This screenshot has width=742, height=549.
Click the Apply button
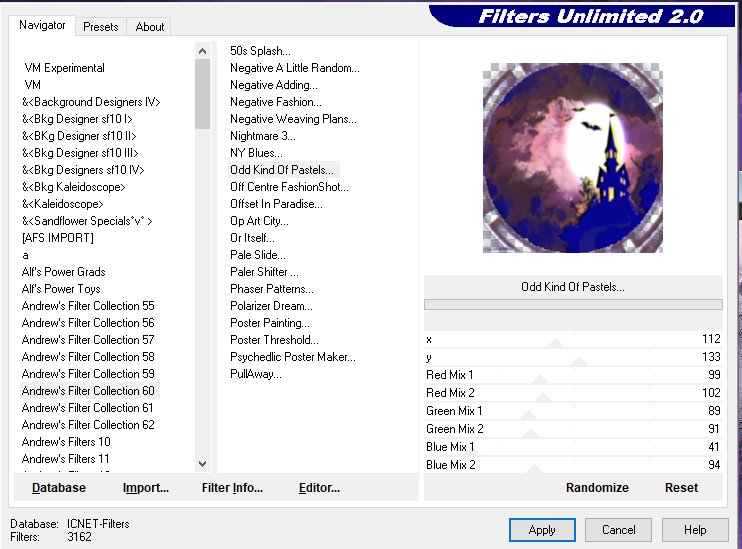(x=541, y=529)
